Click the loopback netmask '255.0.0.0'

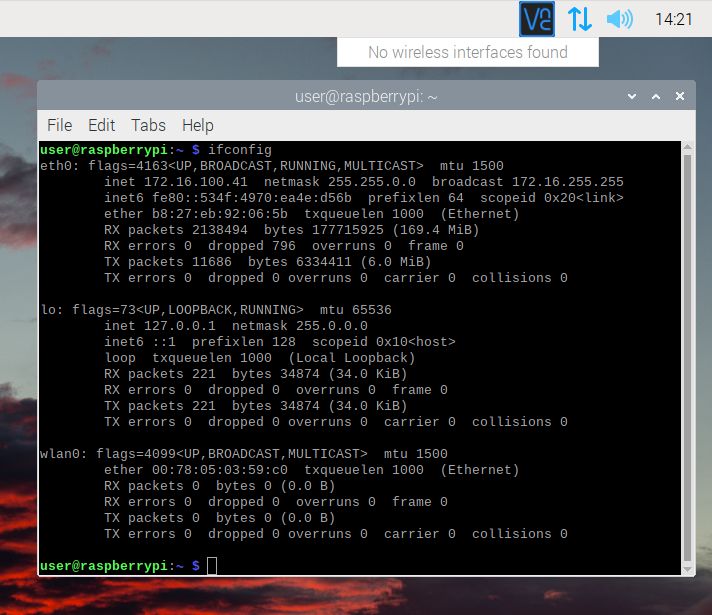[332, 326]
